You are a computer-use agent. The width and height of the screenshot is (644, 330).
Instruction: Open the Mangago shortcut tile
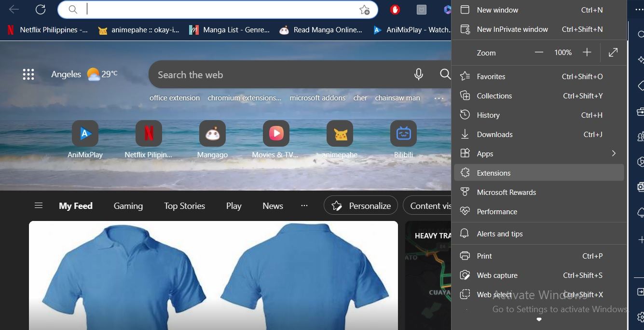(x=212, y=134)
